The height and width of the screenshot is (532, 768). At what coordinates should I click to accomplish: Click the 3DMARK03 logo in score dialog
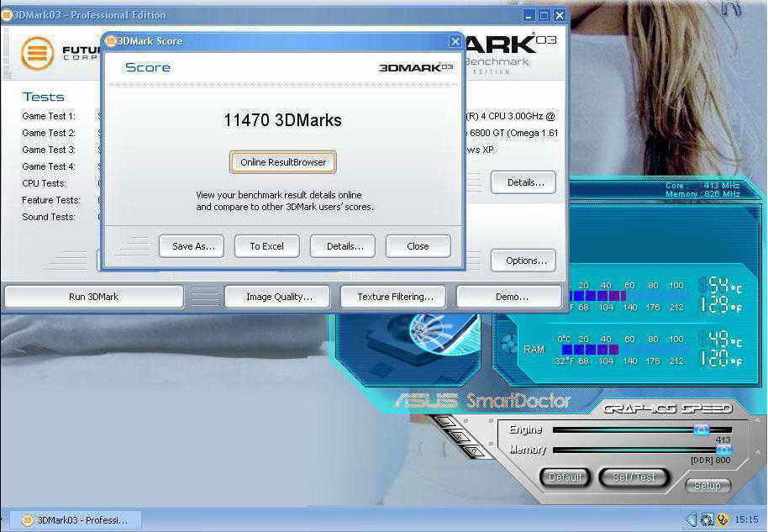point(416,67)
